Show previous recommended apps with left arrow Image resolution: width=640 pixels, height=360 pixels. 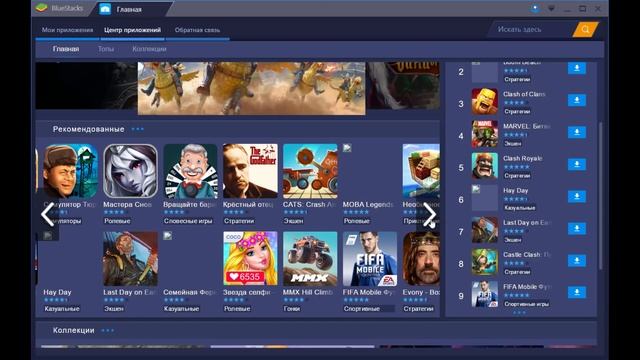pyautogui.click(x=47, y=214)
